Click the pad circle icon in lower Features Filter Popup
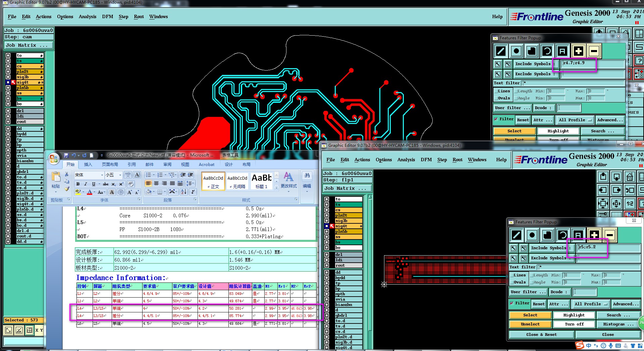Image resolution: width=644 pixels, height=351 pixels. [532, 235]
